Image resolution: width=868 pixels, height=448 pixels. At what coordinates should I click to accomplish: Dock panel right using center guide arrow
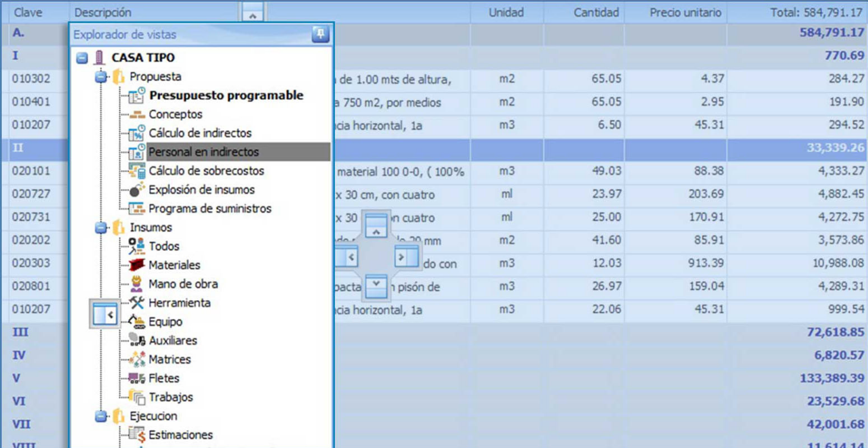(407, 257)
